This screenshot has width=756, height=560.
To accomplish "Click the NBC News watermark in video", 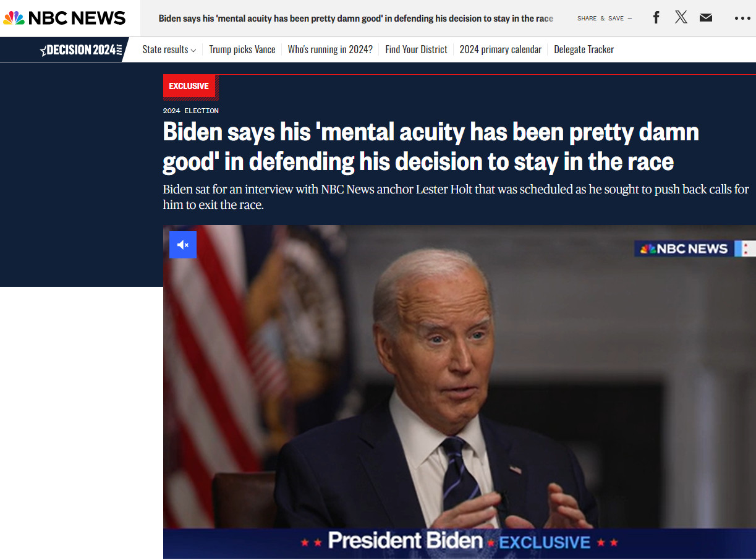I will click(x=684, y=248).
